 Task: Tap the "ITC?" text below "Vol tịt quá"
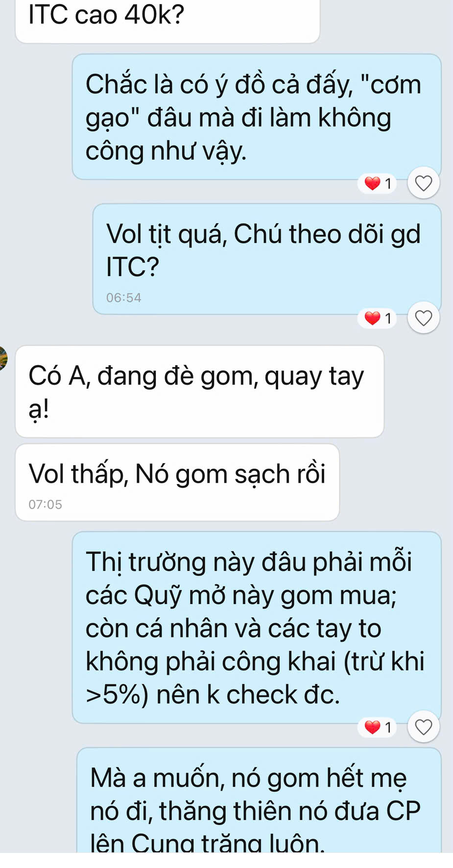pyautogui.click(x=133, y=267)
